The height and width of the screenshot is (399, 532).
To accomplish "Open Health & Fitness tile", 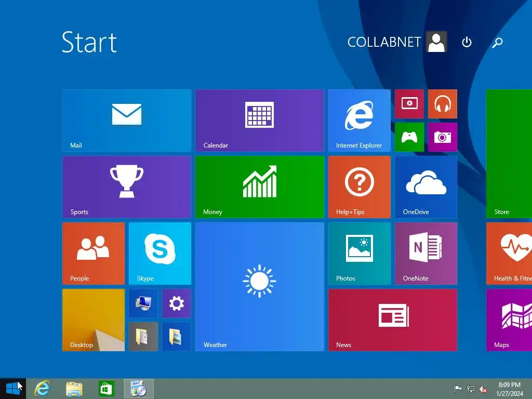I will (509, 253).
